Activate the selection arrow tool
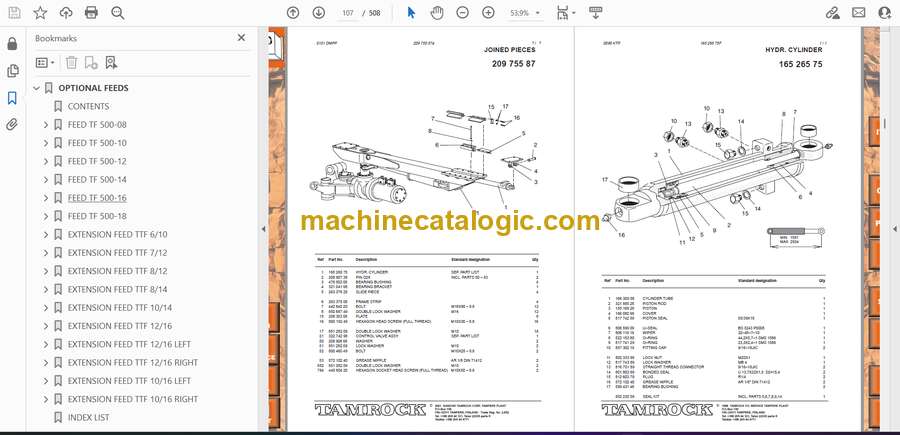Viewport: 900px width, 435px height. click(411, 13)
